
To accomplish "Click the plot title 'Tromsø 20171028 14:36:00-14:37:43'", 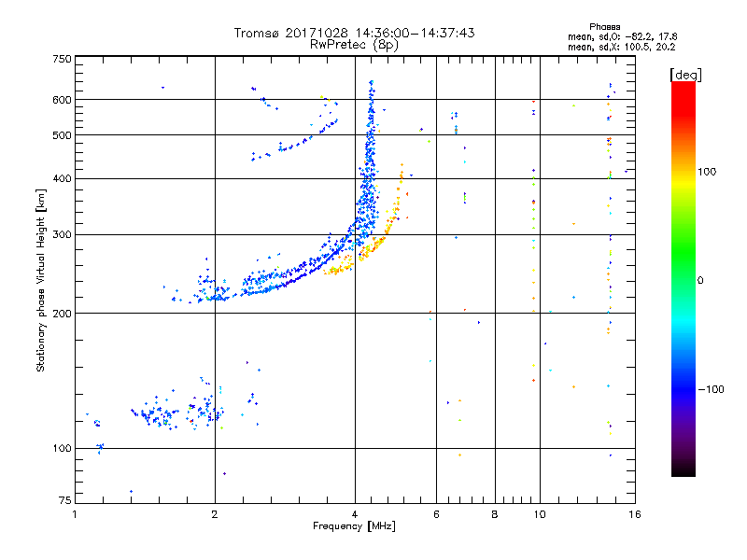I will click(354, 33).
